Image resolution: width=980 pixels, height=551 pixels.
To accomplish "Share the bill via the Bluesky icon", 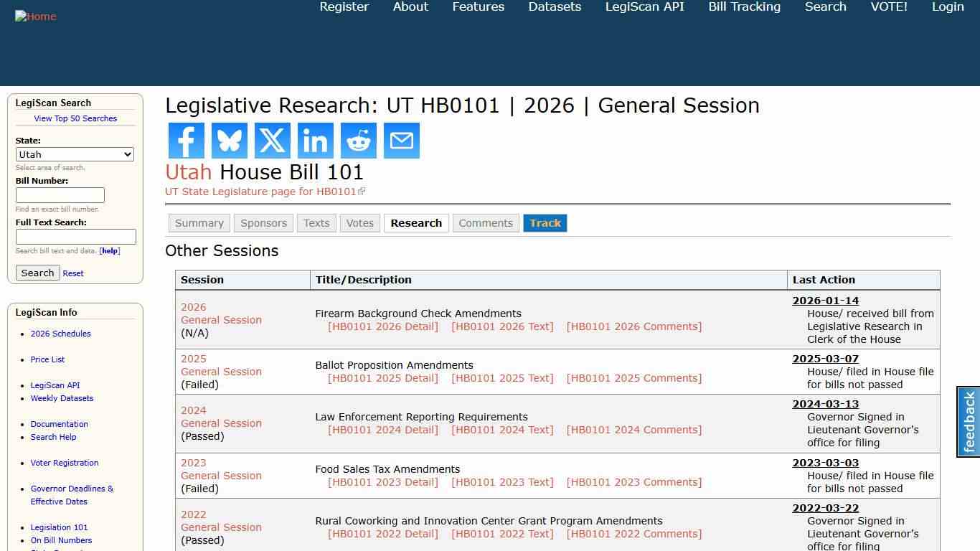I will click(x=229, y=141).
